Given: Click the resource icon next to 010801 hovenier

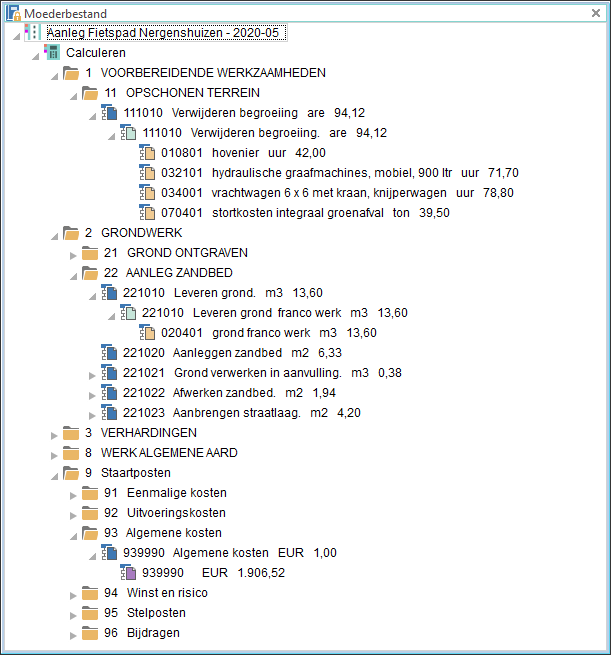Looking at the screenshot, I should tap(147, 153).
